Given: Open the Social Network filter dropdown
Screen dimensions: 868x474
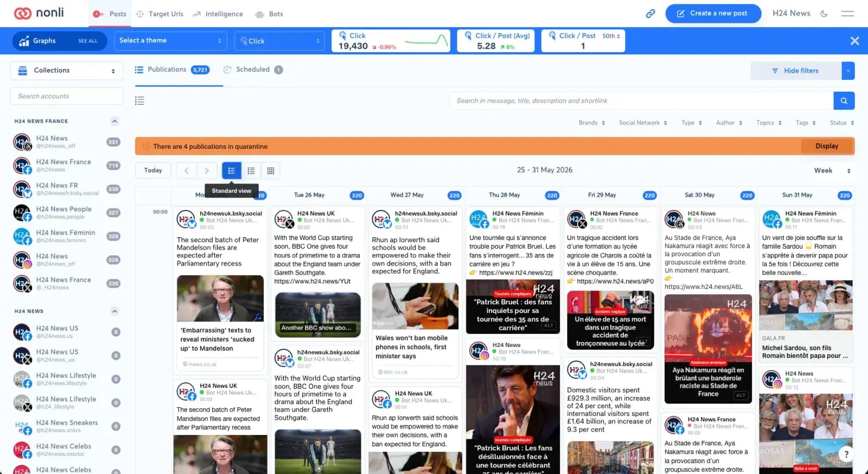Looking at the screenshot, I should pos(643,123).
